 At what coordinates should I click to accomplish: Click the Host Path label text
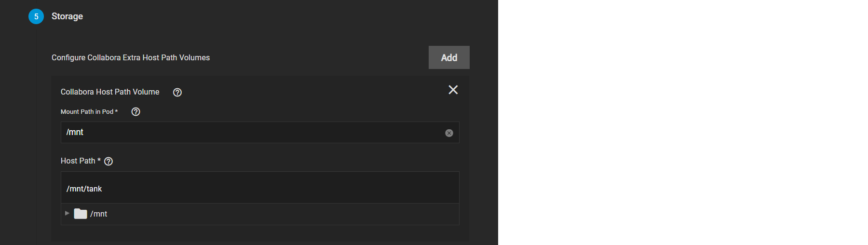coord(78,161)
